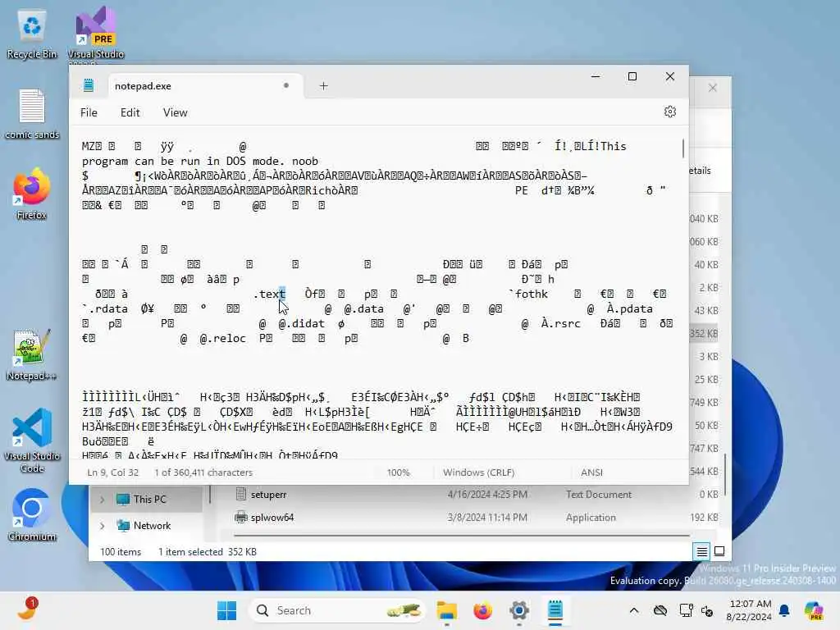Open Notepad settings gear icon

click(669, 112)
